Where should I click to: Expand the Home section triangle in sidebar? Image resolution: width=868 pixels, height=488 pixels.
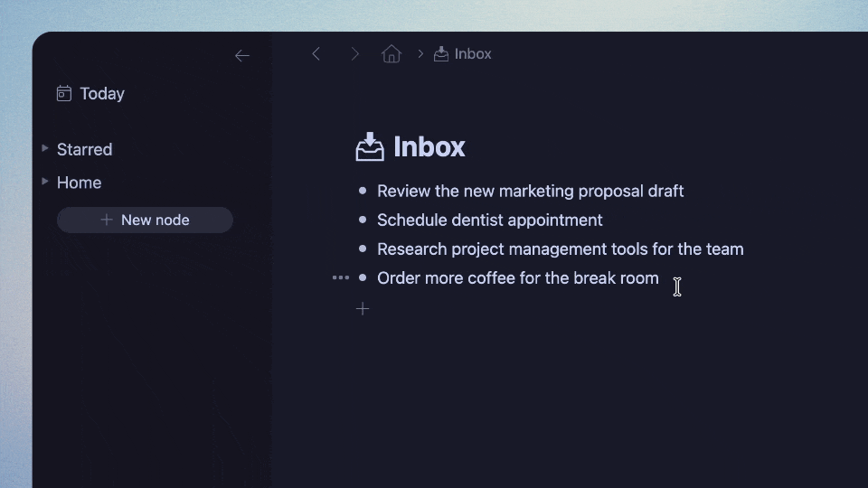[x=45, y=182]
